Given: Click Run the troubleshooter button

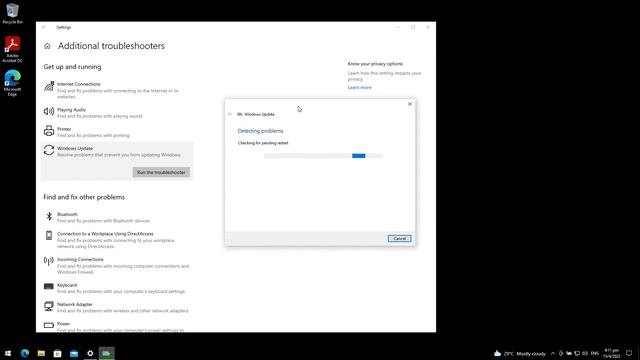Looking at the screenshot, I should coord(161,172).
